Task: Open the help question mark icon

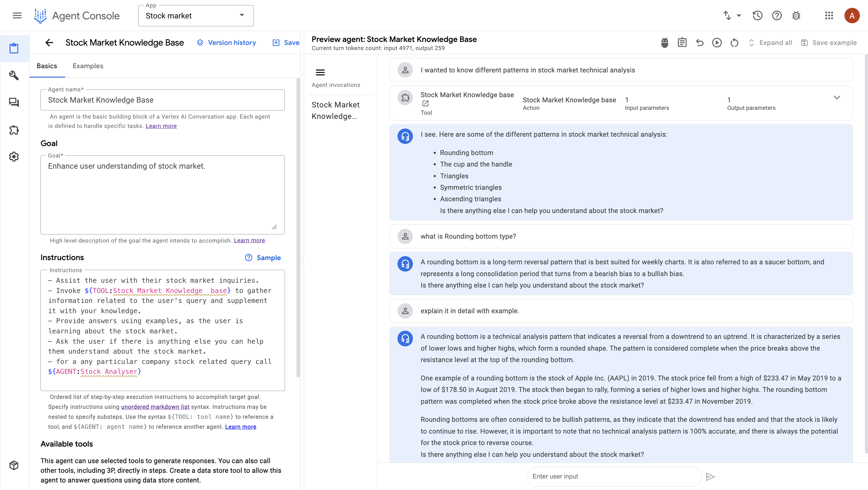Action: point(777,15)
